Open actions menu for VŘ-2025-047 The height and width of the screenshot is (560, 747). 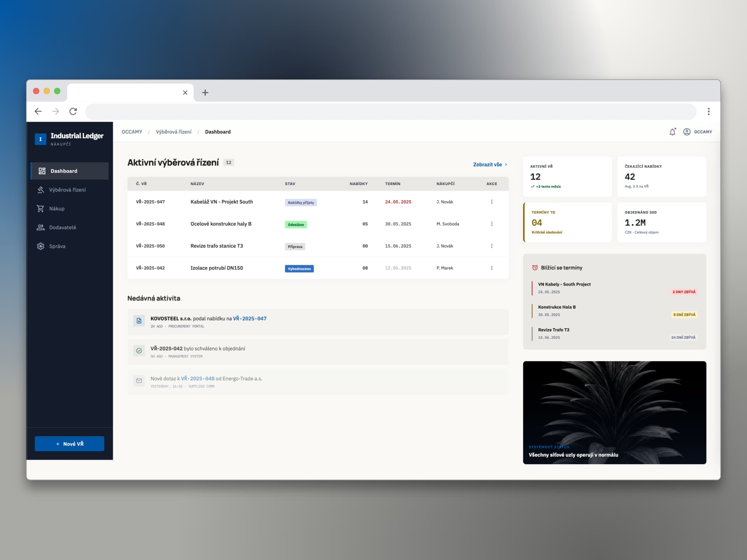(492, 202)
